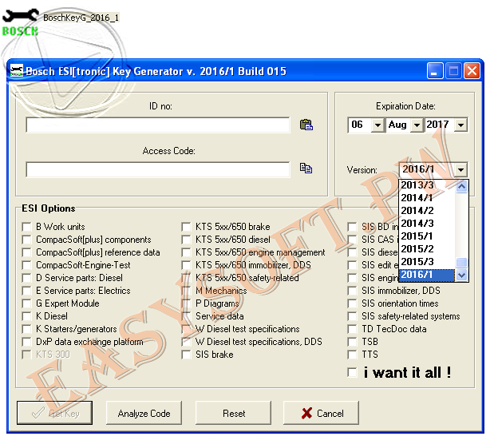
Task: Open the expiration month dropdown
Action: click(x=417, y=125)
